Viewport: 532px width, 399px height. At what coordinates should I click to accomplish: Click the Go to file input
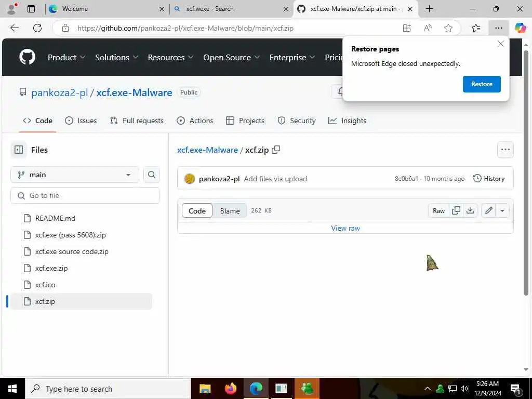pos(85,195)
